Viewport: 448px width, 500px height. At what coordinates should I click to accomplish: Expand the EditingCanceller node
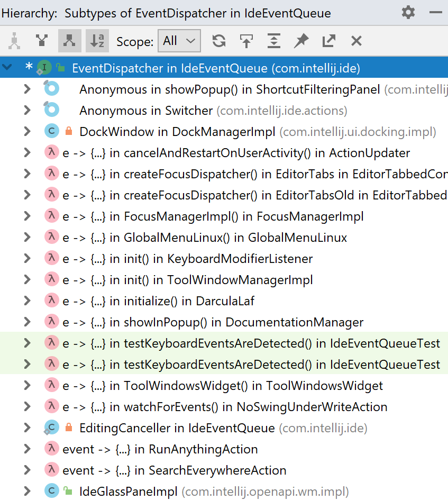pyautogui.click(x=28, y=428)
